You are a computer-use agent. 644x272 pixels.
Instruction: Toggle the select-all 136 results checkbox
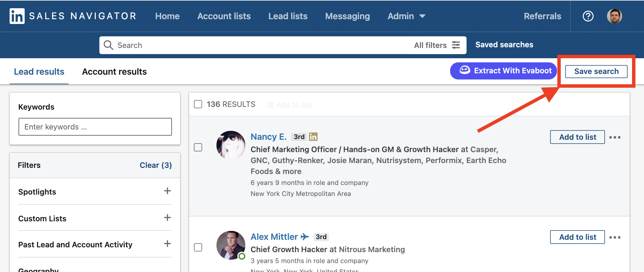[x=198, y=104]
